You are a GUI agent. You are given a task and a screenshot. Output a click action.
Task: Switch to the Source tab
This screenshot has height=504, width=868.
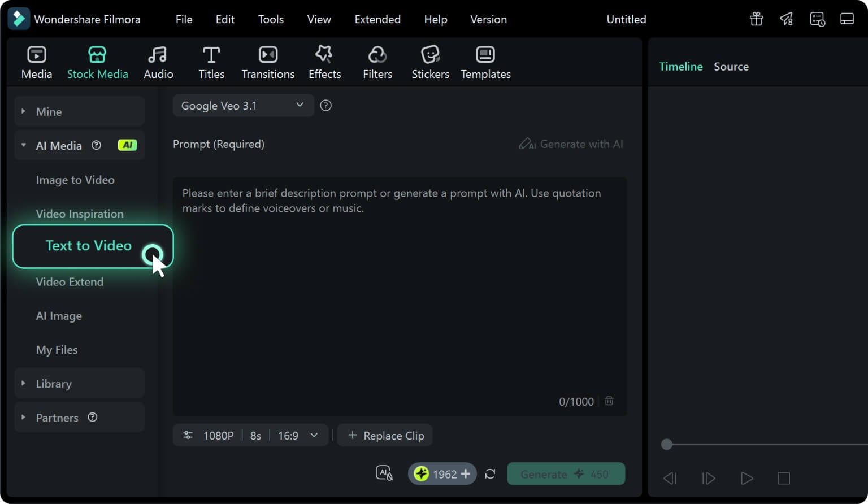pyautogui.click(x=731, y=66)
